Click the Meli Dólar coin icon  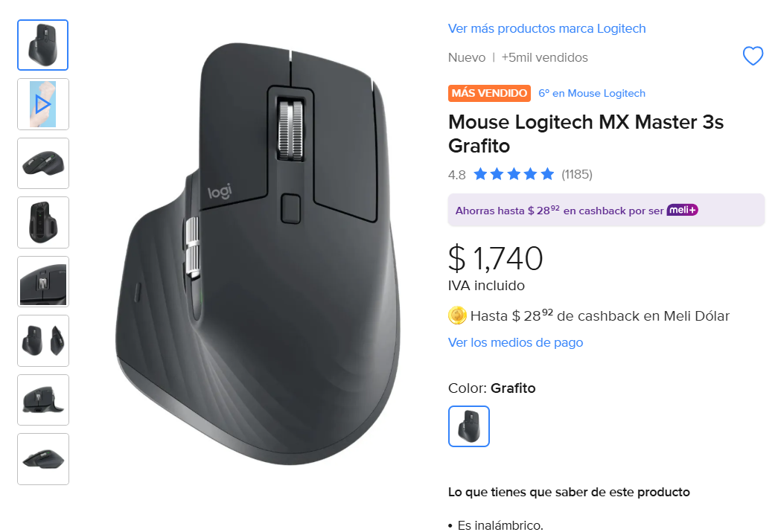tap(457, 315)
